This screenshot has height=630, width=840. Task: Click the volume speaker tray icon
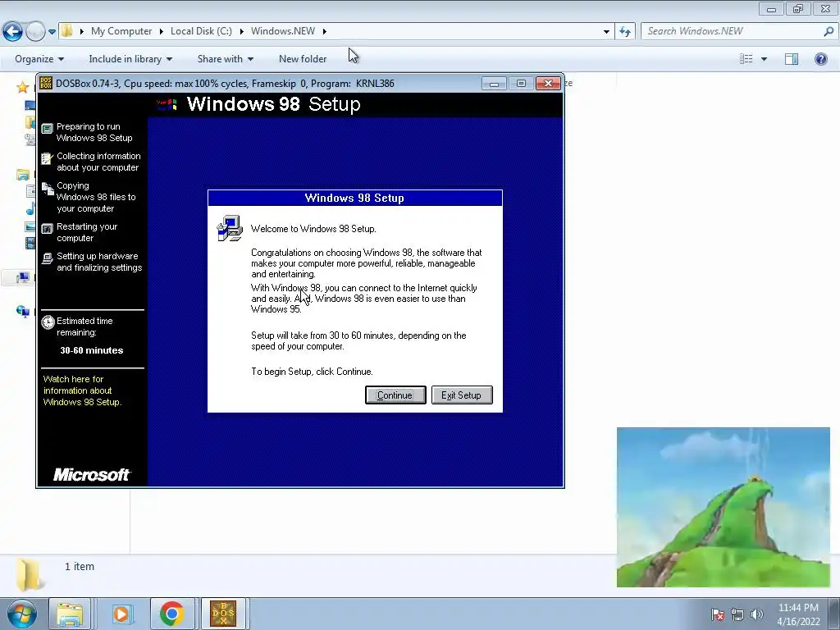757,614
